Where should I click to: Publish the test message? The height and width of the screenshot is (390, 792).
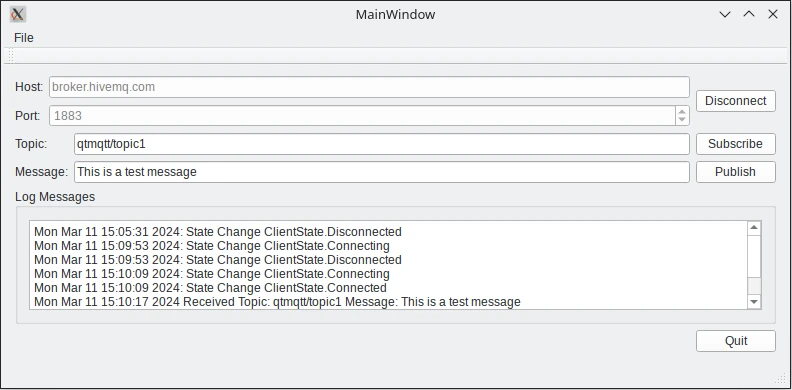click(x=735, y=172)
